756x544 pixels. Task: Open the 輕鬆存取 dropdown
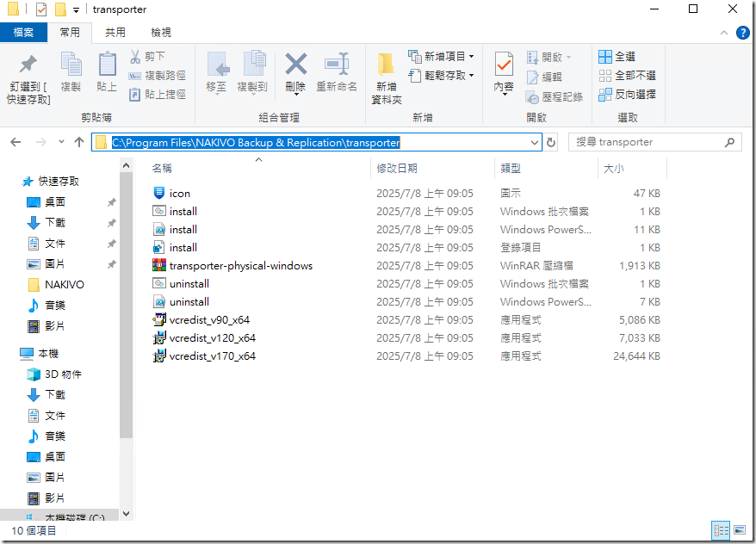(x=441, y=76)
